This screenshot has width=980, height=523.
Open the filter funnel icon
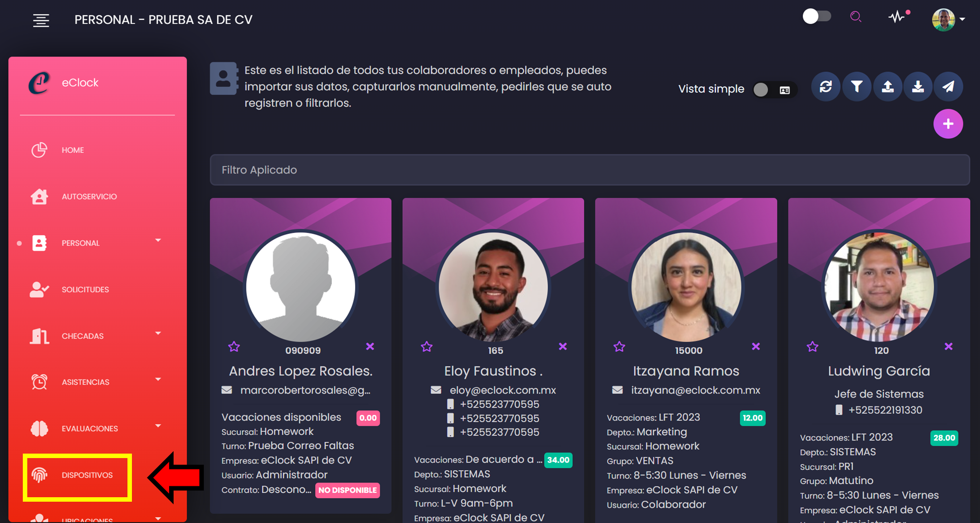pyautogui.click(x=857, y=87)
